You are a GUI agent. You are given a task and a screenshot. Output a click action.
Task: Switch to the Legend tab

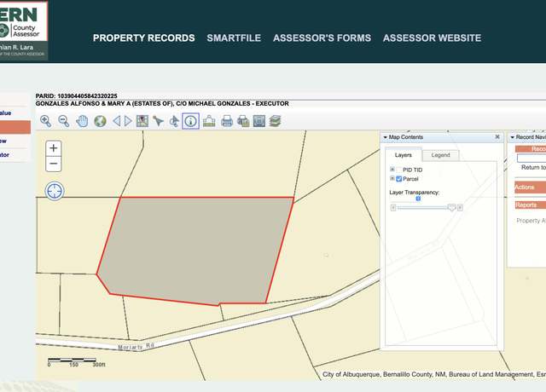pos(440,155)
